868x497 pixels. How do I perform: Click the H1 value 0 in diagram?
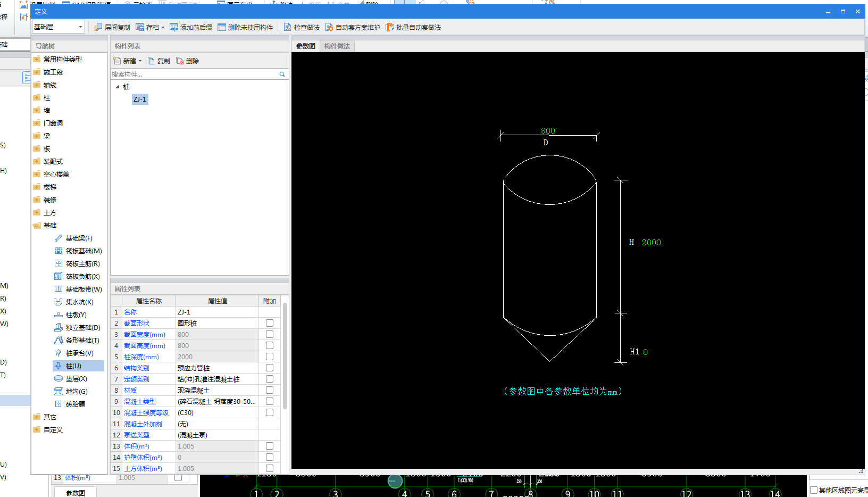pyautogui.click(x=646, y=352)
